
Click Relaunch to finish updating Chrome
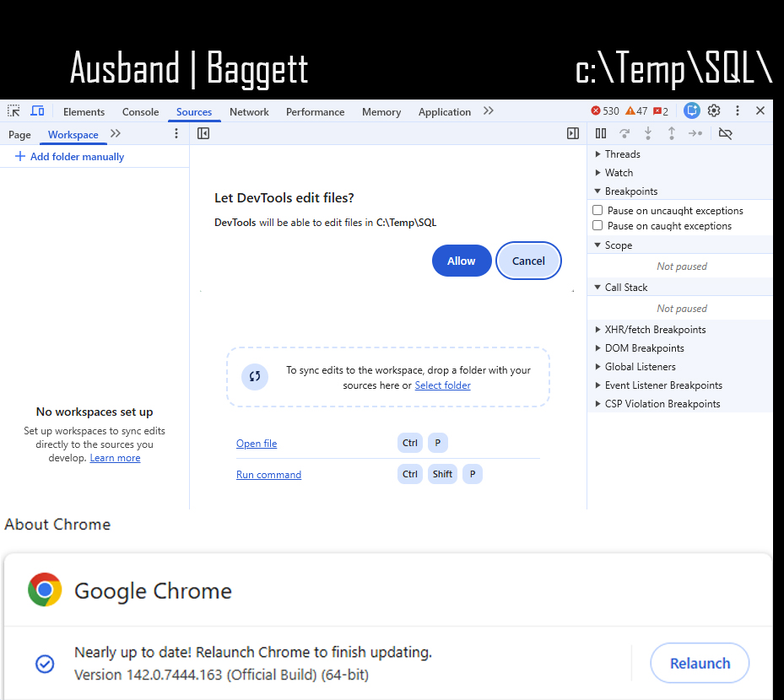(x=700, y=663)
